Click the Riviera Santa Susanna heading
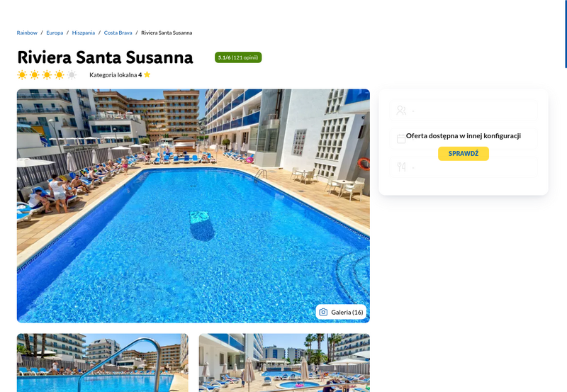Viewport: 567px width, 392px height. (105, 57)
